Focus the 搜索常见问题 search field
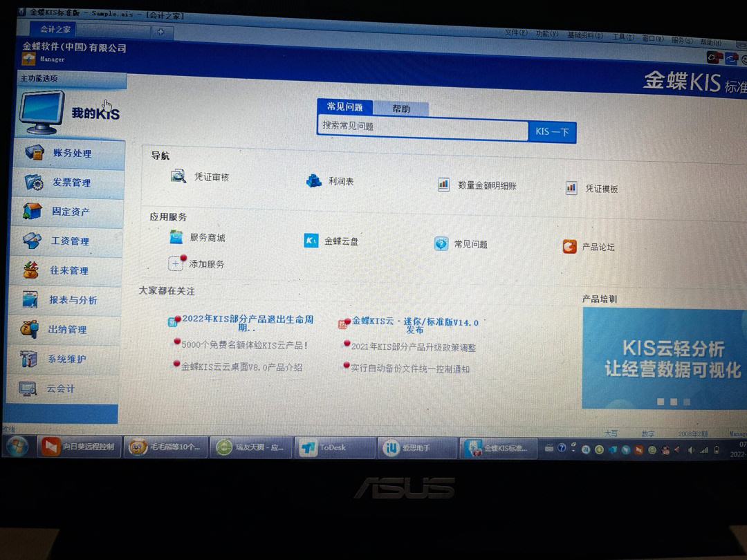 click(423, 128)
